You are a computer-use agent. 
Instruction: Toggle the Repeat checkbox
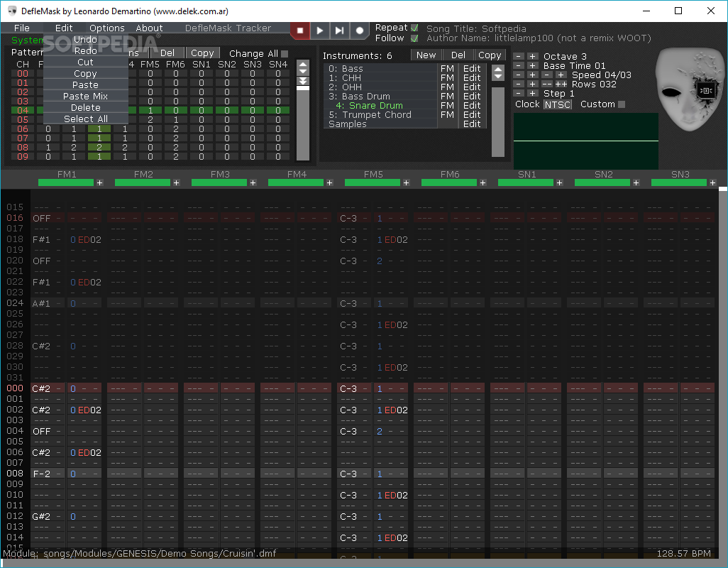(414, 28)
